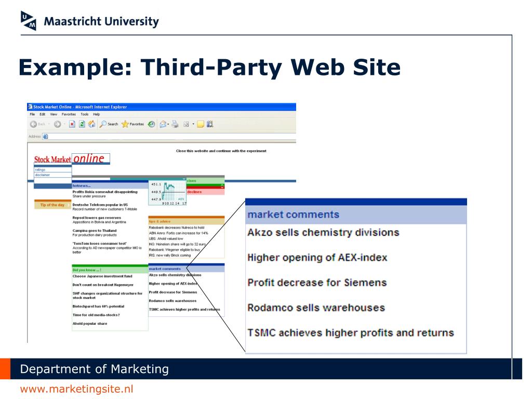Click the Internet Explorer title bar icon
Viewport: 532px width, 399px height.
pyautogui.click(x=30, y=107)
